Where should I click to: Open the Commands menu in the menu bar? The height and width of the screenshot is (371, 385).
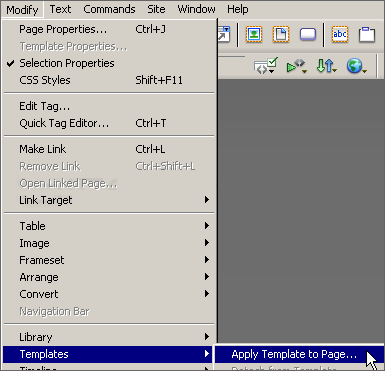[109, 9]
